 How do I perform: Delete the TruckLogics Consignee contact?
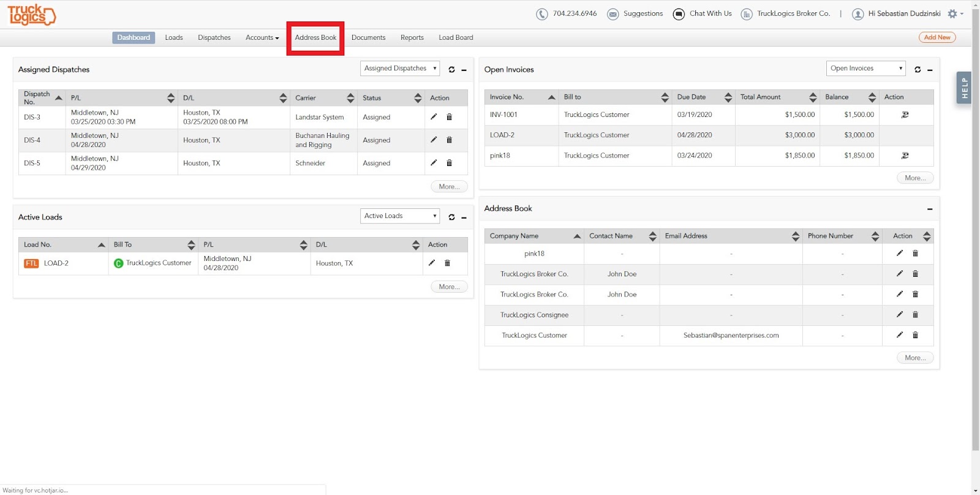click(x=915, y=314)
